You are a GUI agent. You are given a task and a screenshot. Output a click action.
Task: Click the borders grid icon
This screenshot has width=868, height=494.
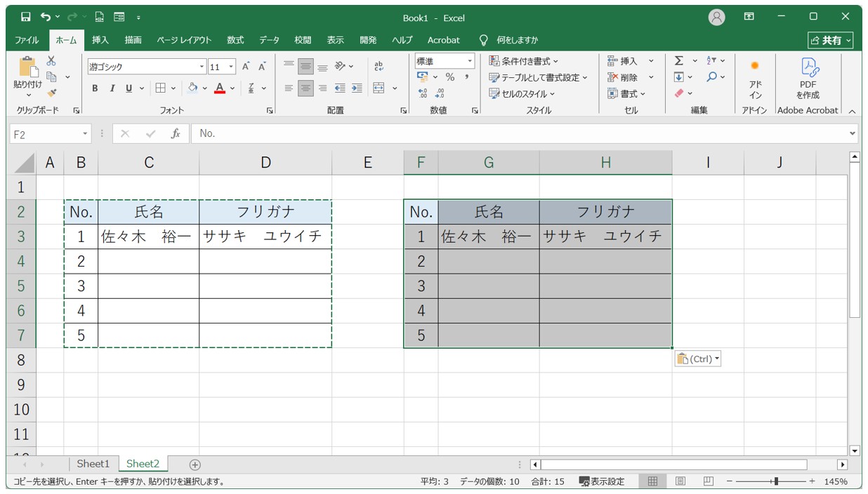coord(160,88)
